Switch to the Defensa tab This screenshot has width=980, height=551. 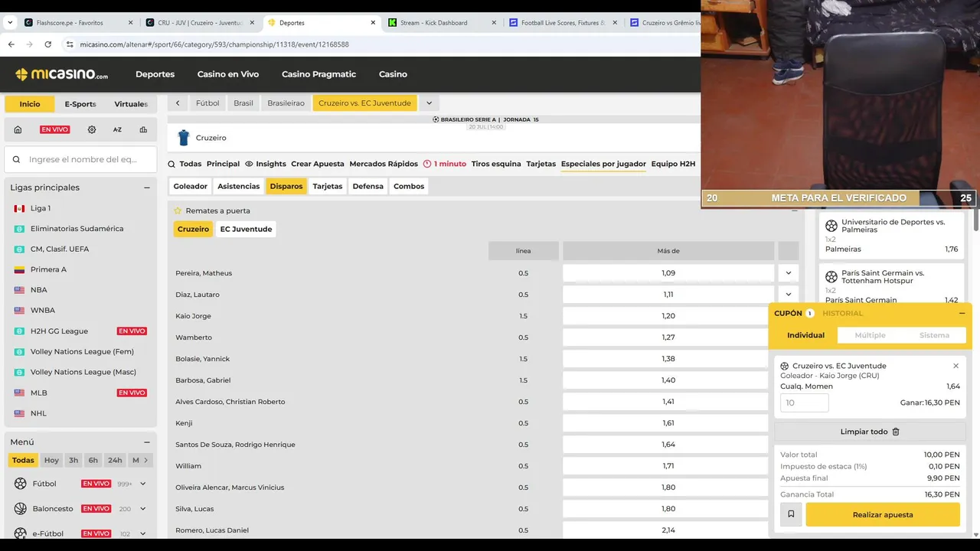[367, 186]
